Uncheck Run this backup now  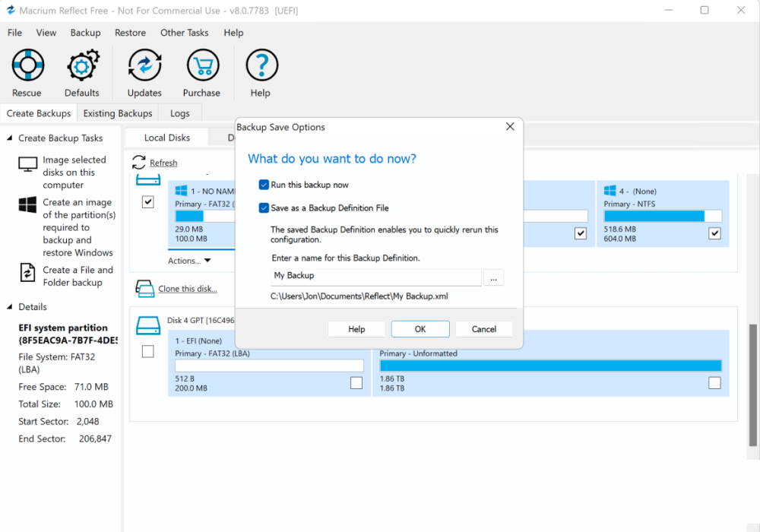[265, 185]
